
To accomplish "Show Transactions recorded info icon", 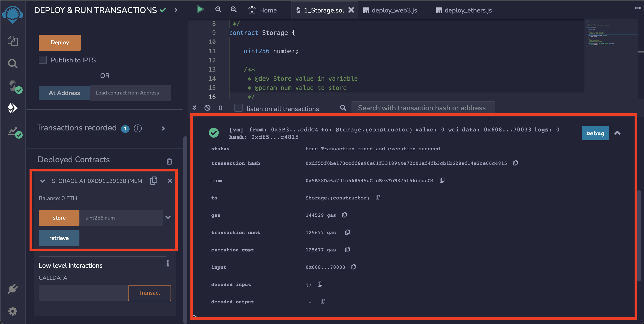I will 138,128.
